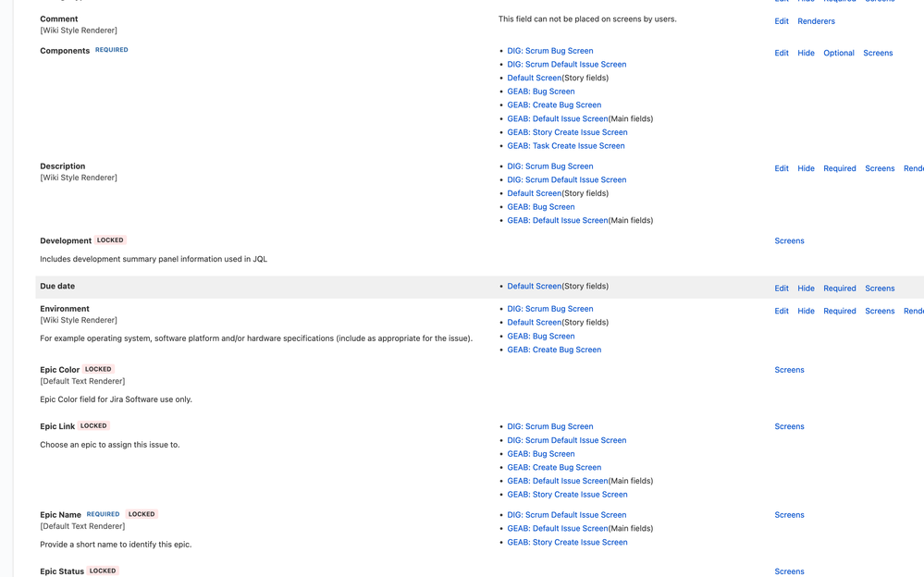The height and width of the screenshot is (577, 924).
Task: Open Edit for the Components field
Action: point(781,53)
